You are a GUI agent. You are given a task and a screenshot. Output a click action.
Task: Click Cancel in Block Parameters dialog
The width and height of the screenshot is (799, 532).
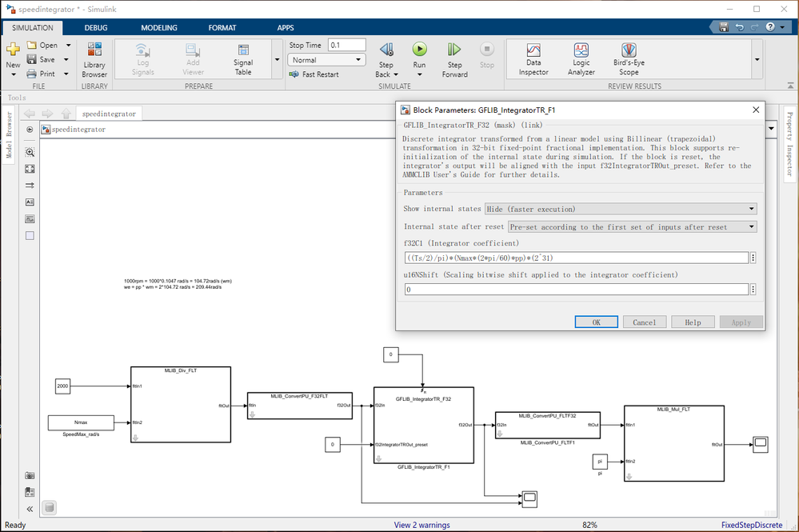[645, 322]
